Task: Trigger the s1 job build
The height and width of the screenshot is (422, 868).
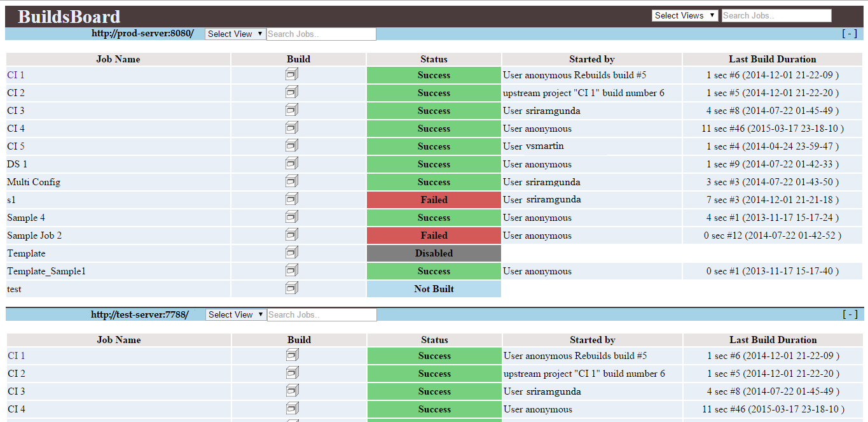Action: 292,199
